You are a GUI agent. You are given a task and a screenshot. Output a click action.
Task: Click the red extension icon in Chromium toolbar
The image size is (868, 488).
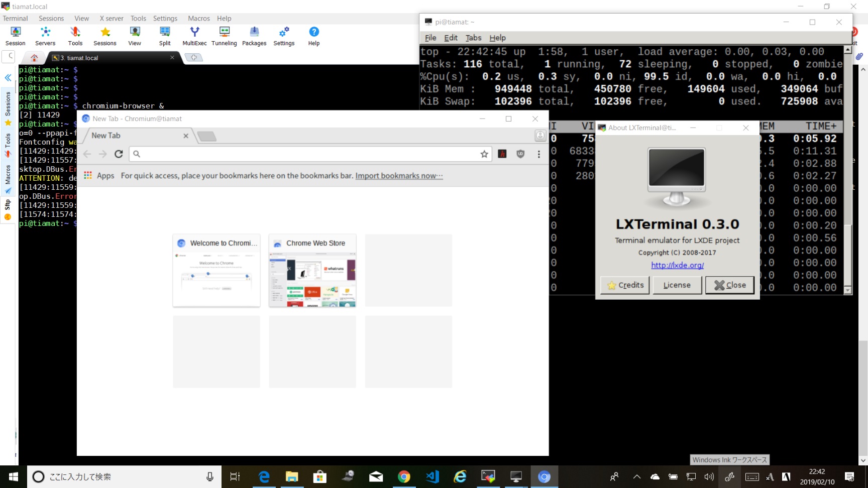click(x=502, y=154)
